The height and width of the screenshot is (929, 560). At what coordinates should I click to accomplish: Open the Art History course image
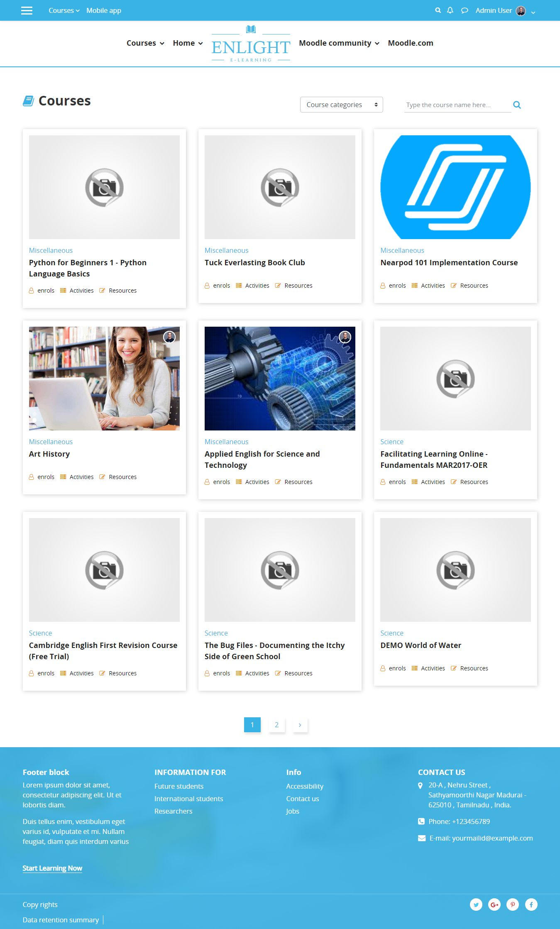(x=104, y=379)
